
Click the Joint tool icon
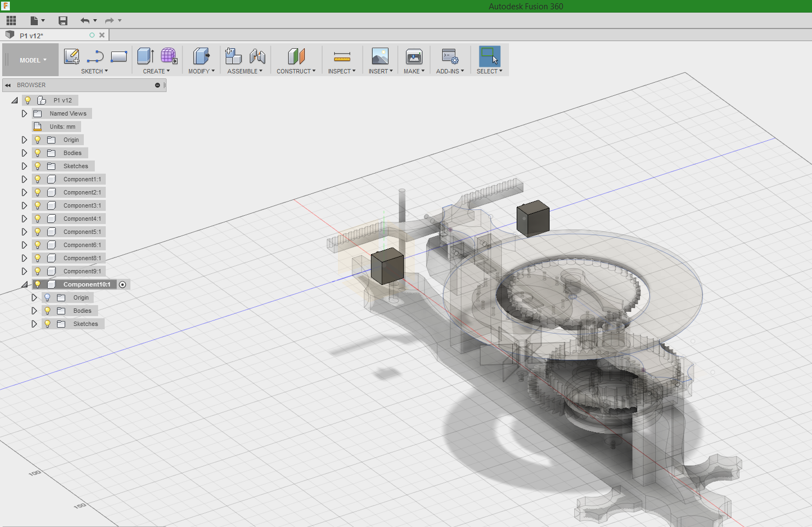258,56
